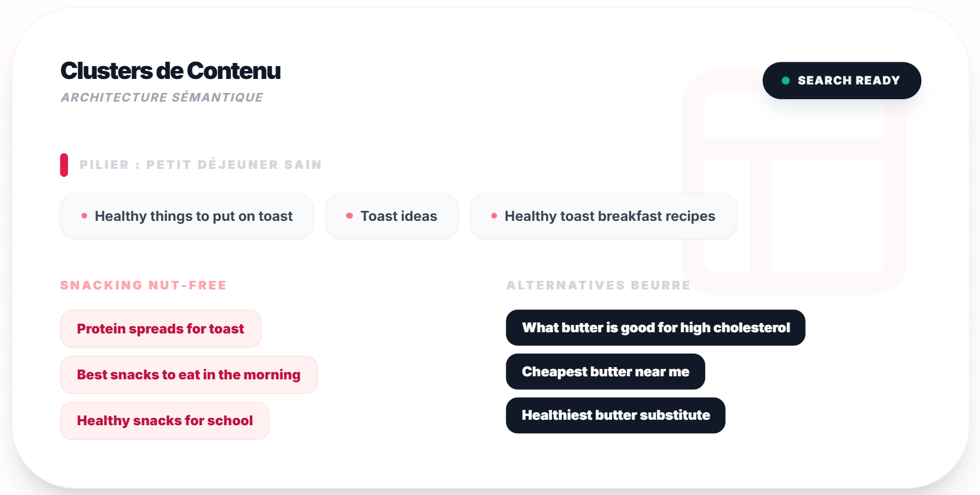Click the Clusters de Contenu title
This screenshot has height=495, width=980.
pos(170,71)
